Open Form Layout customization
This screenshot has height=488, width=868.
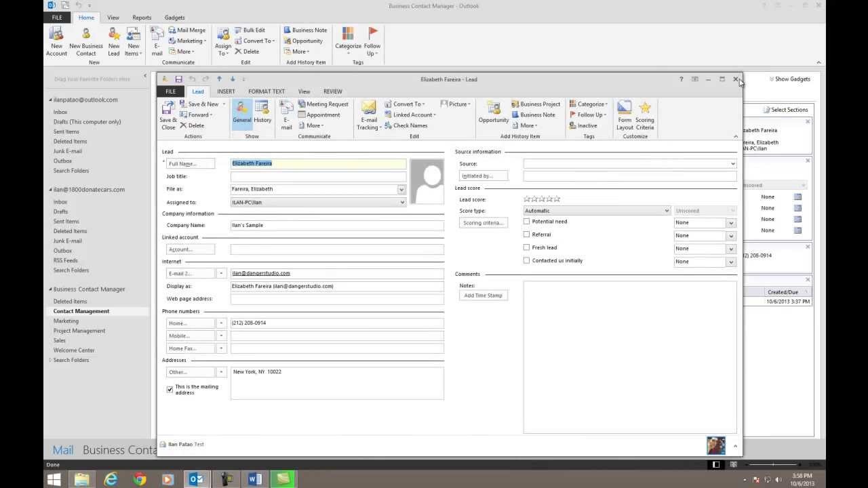pos(625,115)
